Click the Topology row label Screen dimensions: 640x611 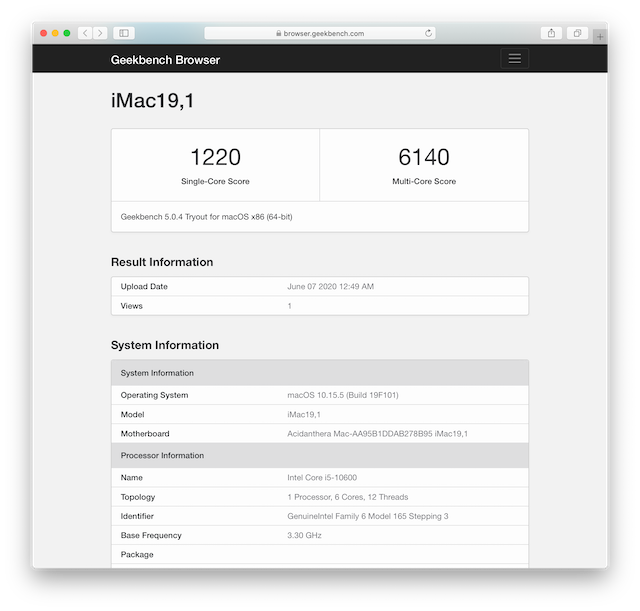point(138,497)
